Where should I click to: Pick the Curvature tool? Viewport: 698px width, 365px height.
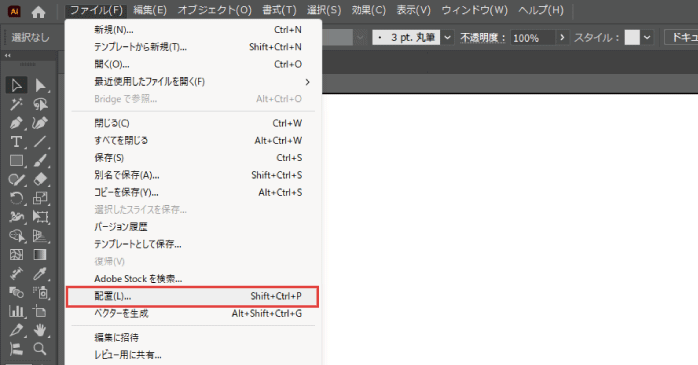(x=40, y=123)
